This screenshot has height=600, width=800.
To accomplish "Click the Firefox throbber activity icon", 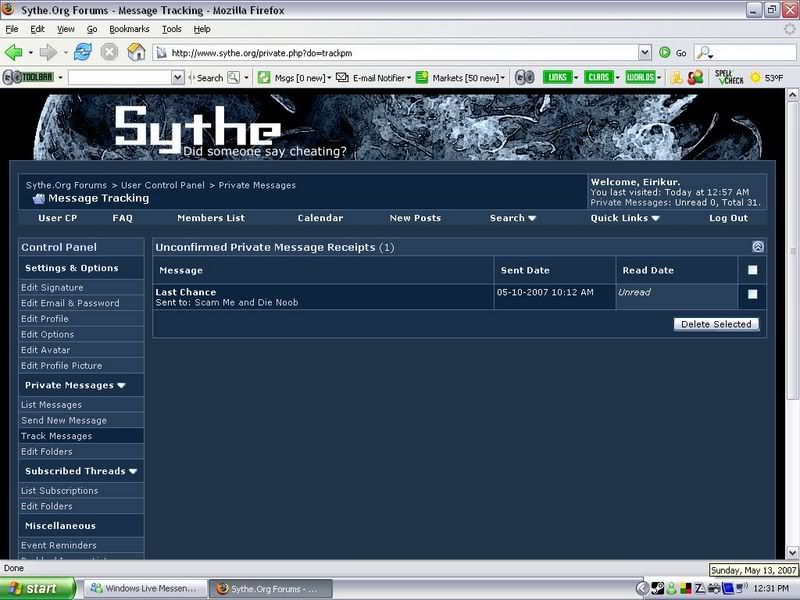I will [789, 29].
